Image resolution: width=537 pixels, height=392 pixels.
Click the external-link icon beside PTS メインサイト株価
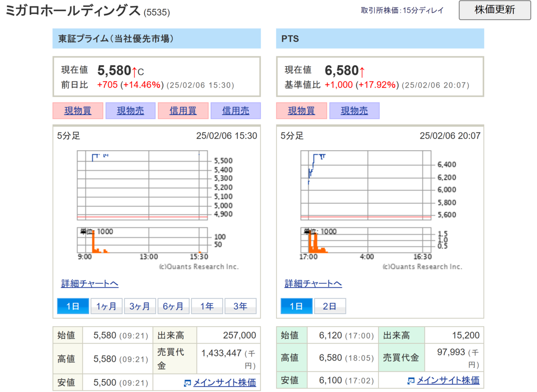click(x=411, y=381)
